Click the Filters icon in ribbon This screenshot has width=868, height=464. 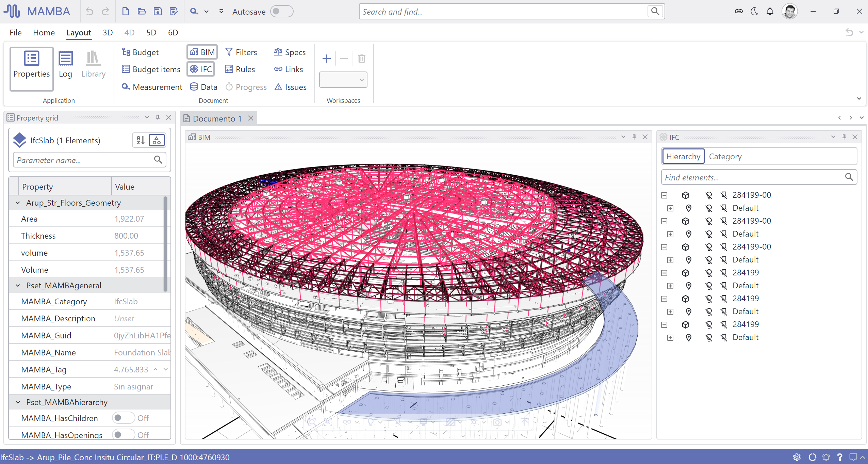click(229, 52)
